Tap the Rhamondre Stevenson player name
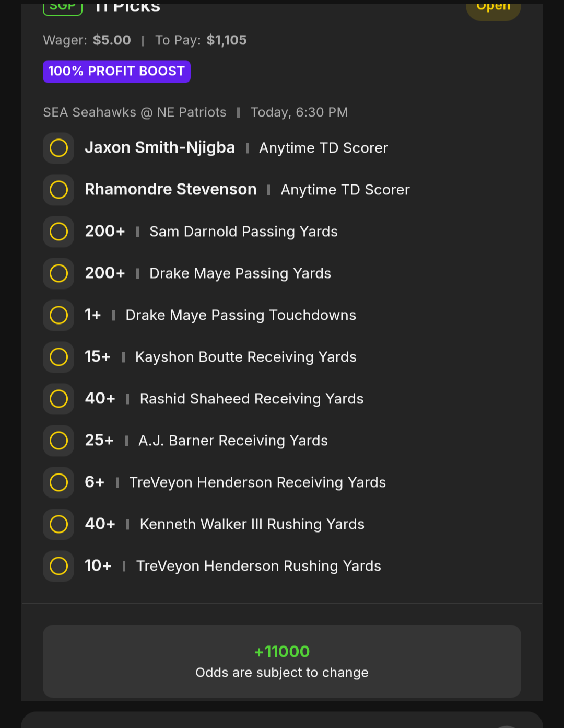The width and height of the screenshot is (564, 728). coord(171,190)
